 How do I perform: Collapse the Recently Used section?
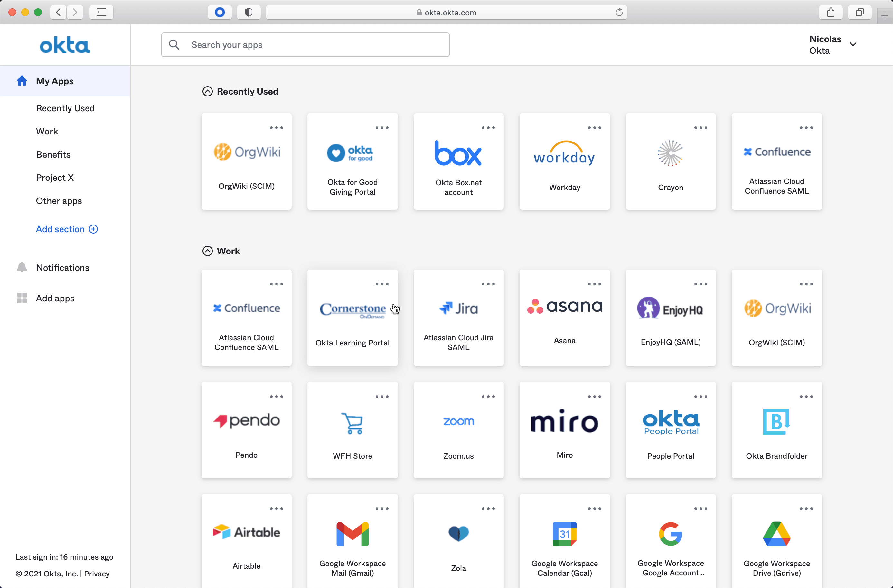coord(208,91)
